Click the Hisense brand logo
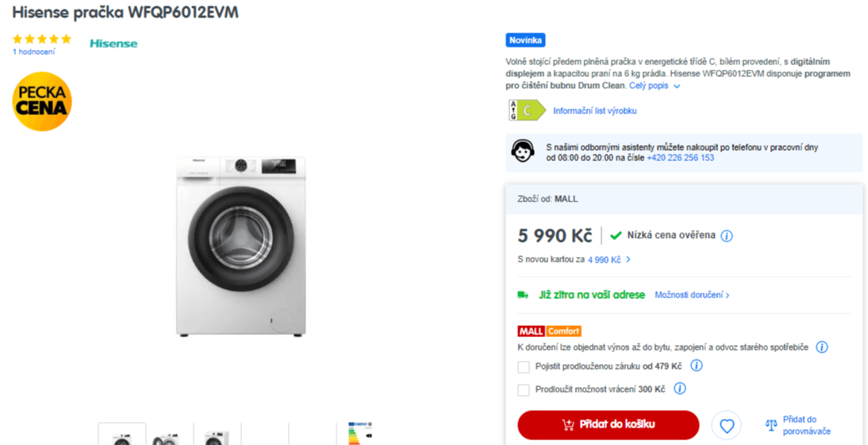The width and height of the screenshot is (868, 445). coord(113,43)
